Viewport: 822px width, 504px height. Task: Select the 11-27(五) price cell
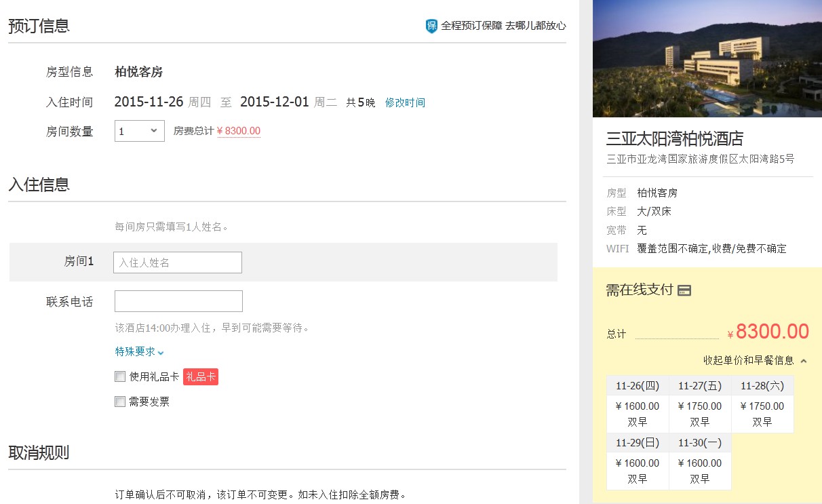click(x=700, y=414)
